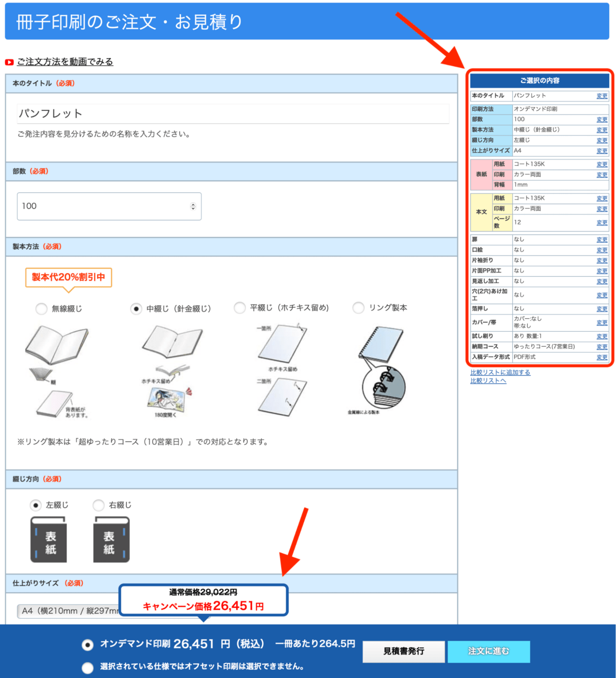Click the left-bound cover book icon
This screenshot has width=616, height=678.
(x=49, y=540)
